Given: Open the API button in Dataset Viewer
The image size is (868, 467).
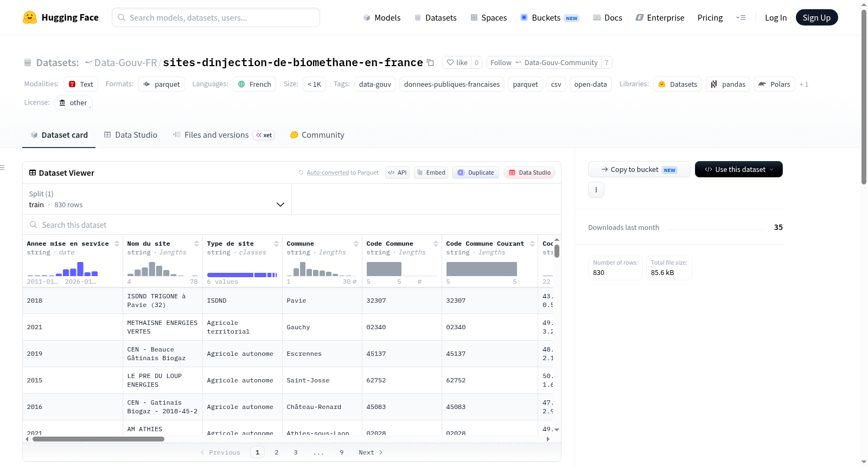Looking at the screenshot, I should tap(397, 172).
